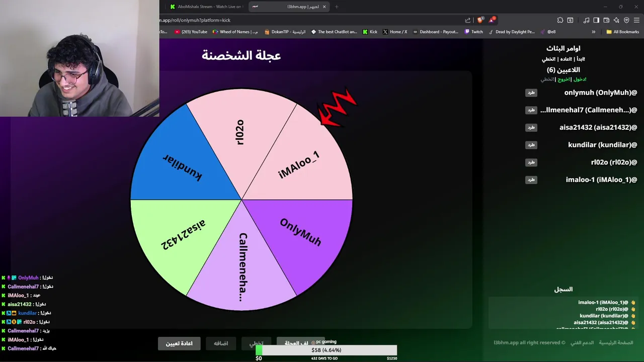Toggle the browser sidebar panel
Viewport: 644px width, 362px height.
pyautogui.click(x=596, y=20)
